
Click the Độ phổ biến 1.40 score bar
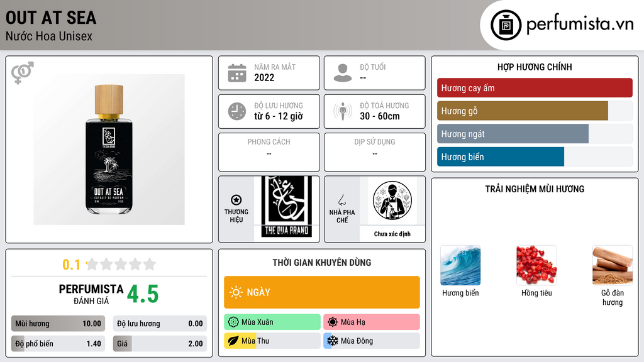(58, 344)
